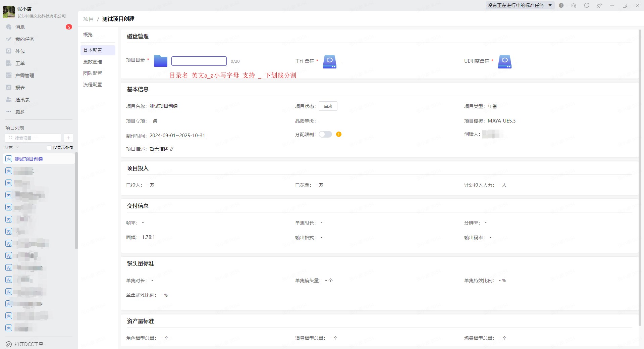Click the blue 项目目录 folder icon
644x349 pixels.
(x=160, y=61)
